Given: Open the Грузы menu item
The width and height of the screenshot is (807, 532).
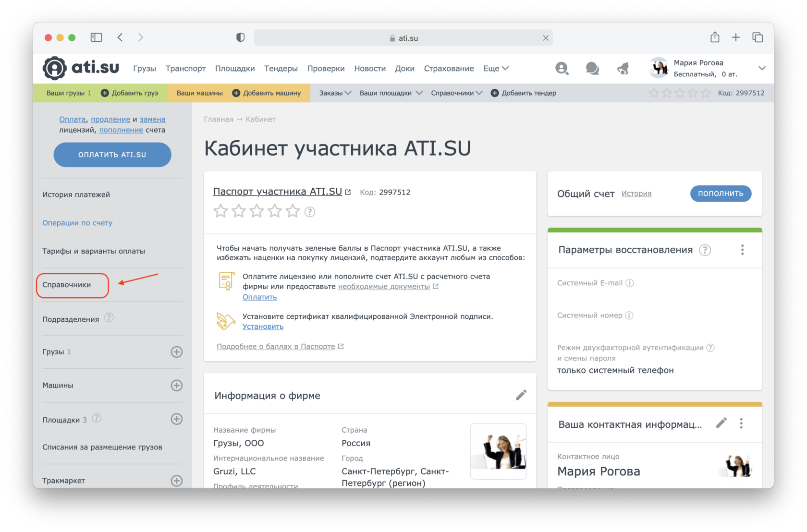Looking at the screenshot, I should pyautogui.click(x=145, y=69).
